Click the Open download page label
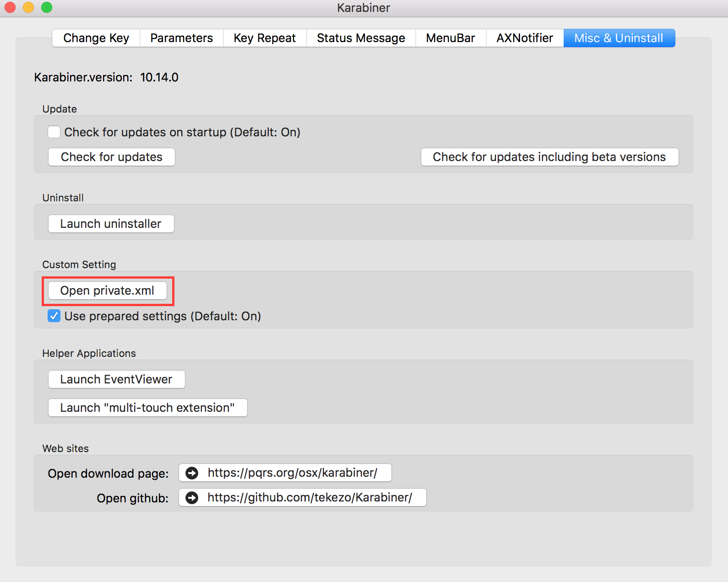The image size is (728, 582). tap(109, 474)
